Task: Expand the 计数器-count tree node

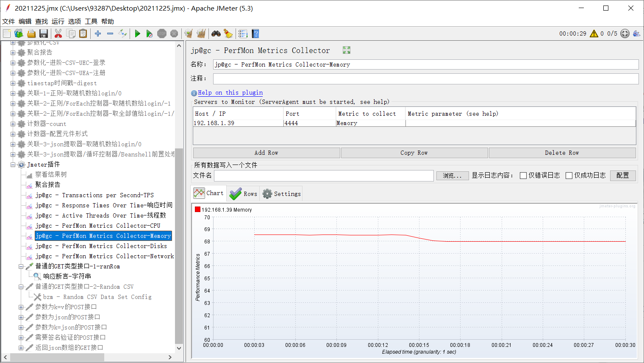Action: click(x=13, y=124)
